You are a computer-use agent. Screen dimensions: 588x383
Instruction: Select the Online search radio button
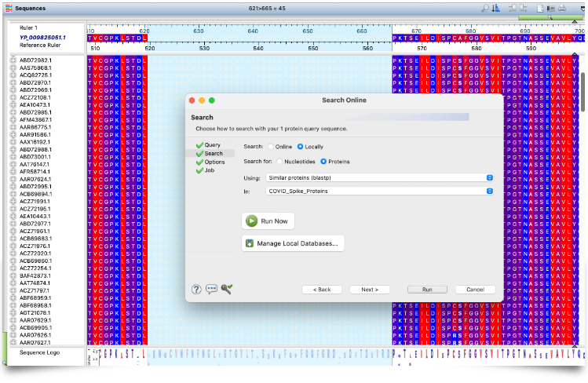pyautogui.click(x=272, y=147)
